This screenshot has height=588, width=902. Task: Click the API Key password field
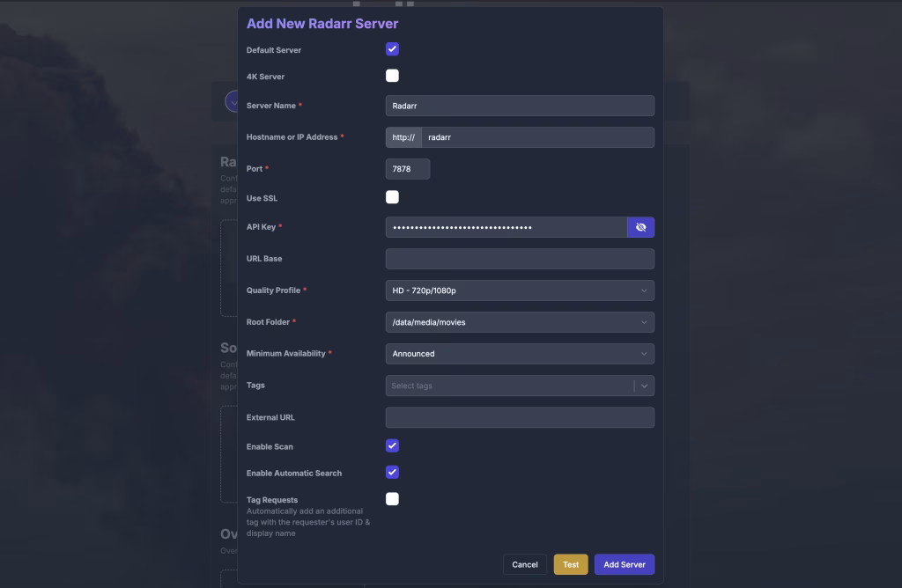(506, 227)
